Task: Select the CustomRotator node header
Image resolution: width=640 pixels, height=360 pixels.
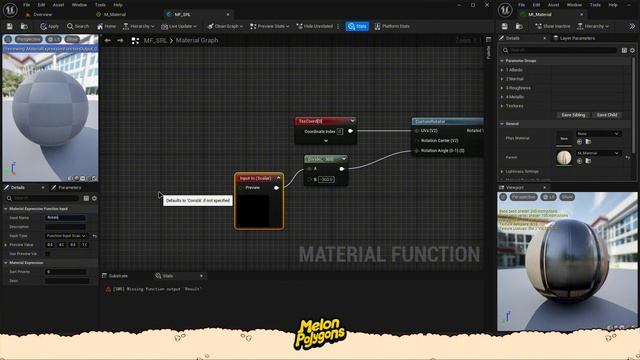Action: 448,122
